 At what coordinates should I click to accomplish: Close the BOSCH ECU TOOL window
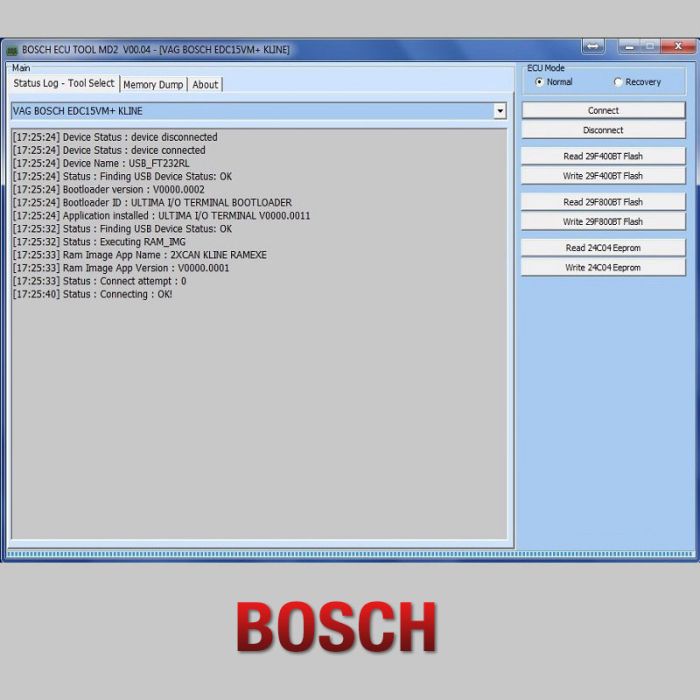pos(678,46)
